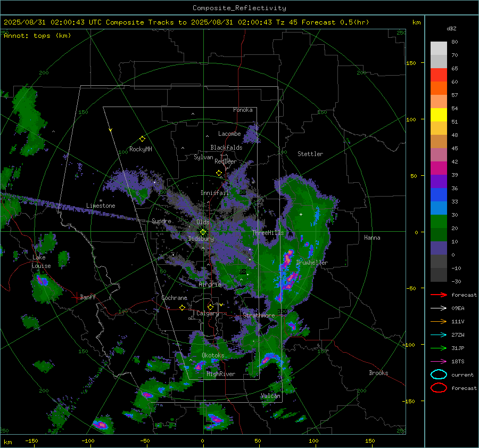This screenshot has width=479, height=448.
Task: Click the radar center diamond marker at Olds
Action: [x=203, y=232]
